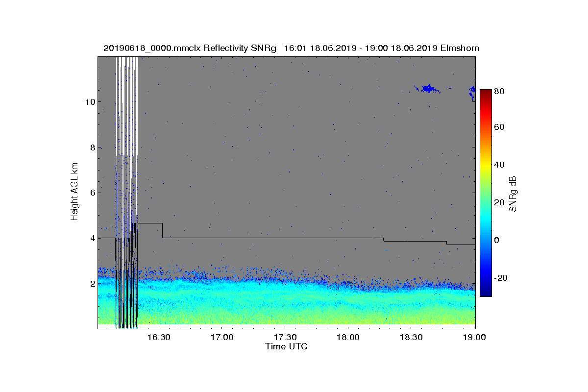The height and width of the screenshot is (392, 588).
Task: Click the "SNRg dB" colorbar label
Action: [513, 194]
